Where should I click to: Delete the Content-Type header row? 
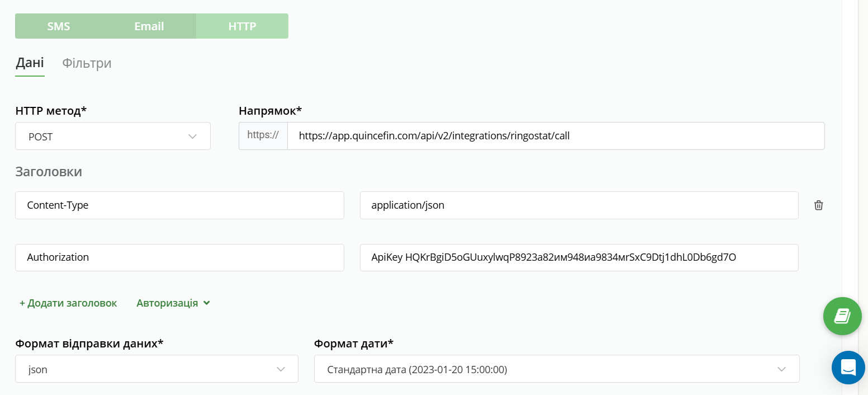pos(818,205)
